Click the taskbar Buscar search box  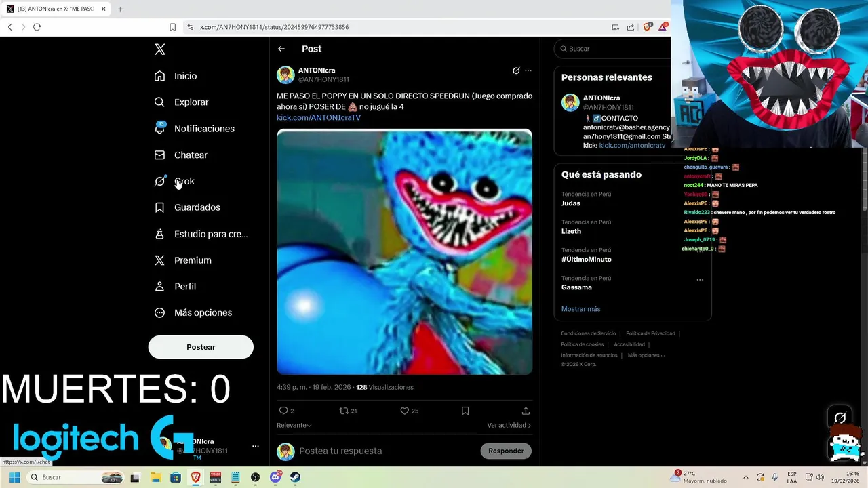point(76,477)
